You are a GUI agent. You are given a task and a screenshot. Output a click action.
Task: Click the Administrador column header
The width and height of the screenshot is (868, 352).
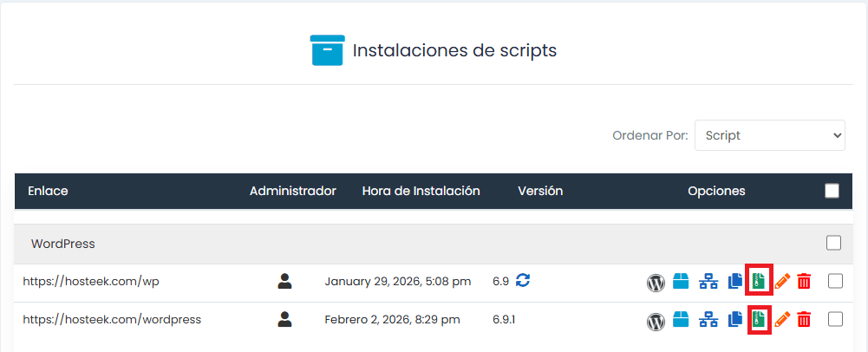[293, 191]
